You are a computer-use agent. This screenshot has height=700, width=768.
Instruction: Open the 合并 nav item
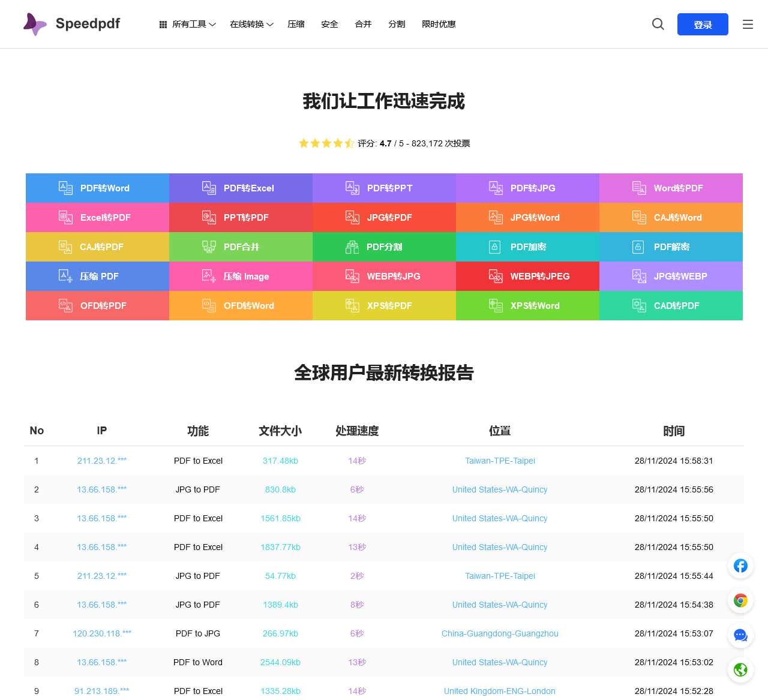point(363,24)
